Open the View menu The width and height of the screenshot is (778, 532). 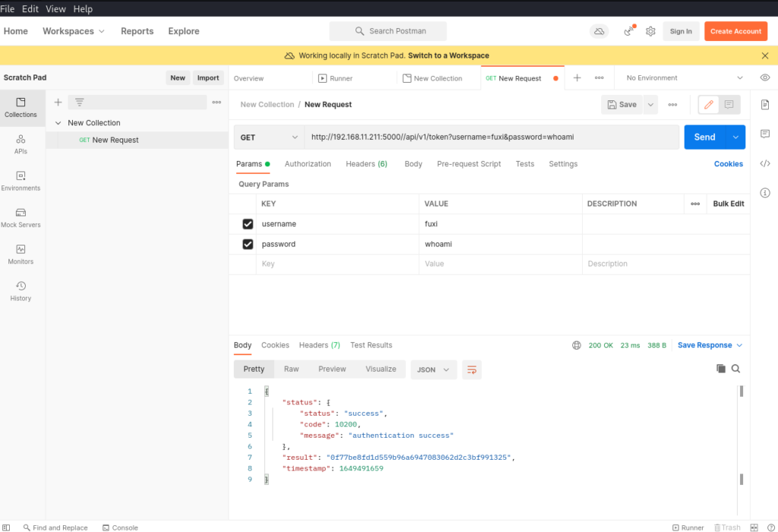(x=55, y=9)
